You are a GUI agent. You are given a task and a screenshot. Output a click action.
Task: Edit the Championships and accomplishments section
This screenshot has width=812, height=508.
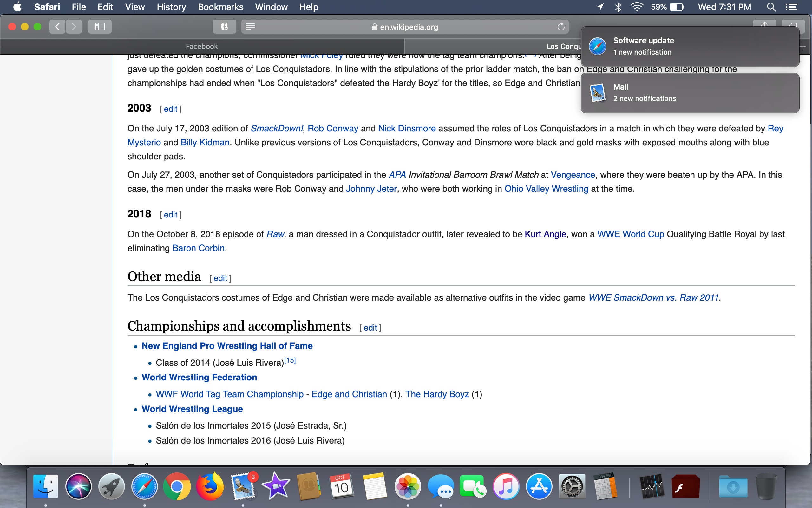pyautogui.click(x=370, y=328)
